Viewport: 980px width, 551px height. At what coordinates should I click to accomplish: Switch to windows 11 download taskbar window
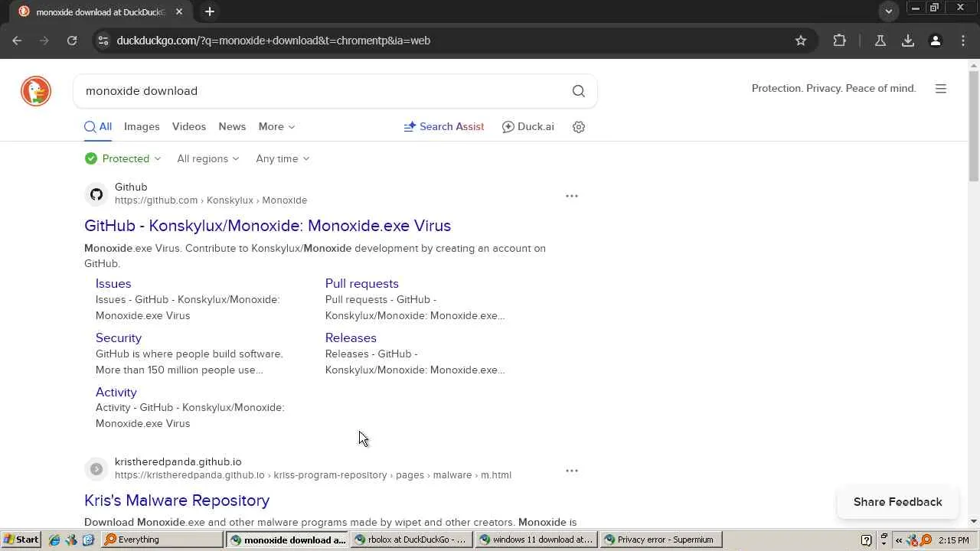[x=536, y=540]
